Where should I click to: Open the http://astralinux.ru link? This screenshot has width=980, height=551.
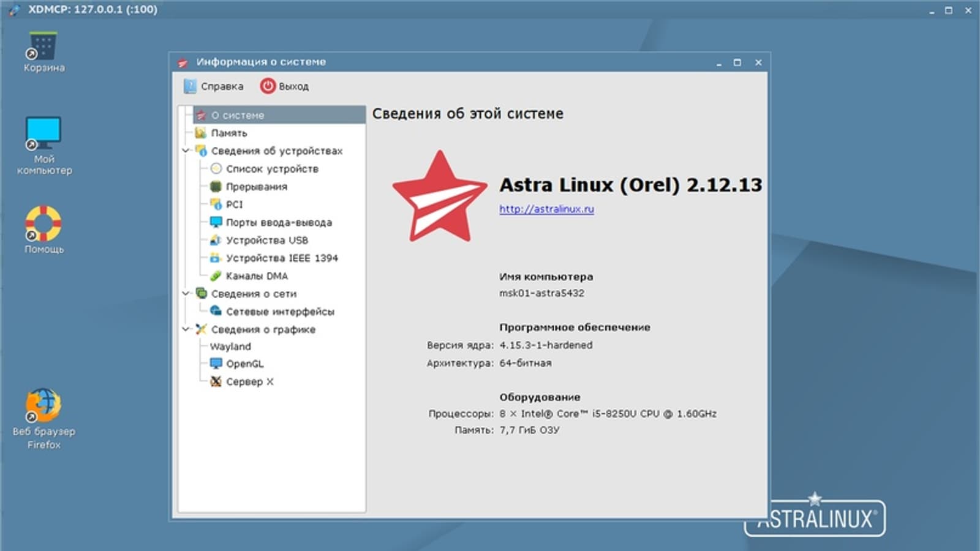[546, 209]
